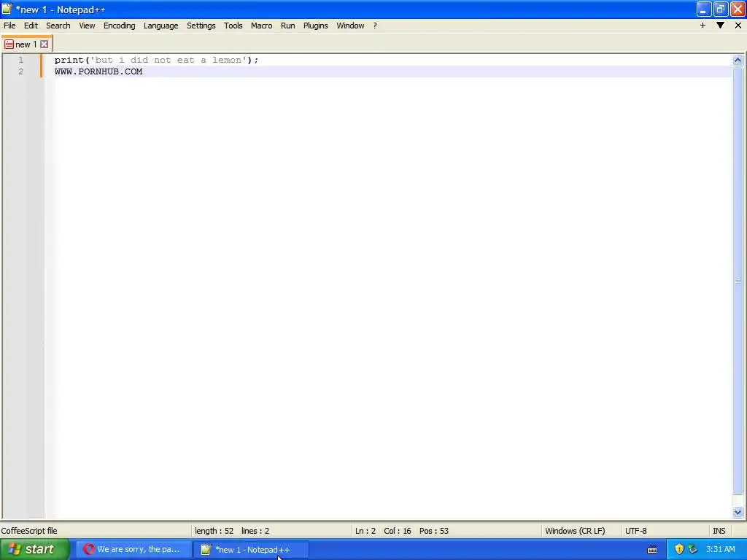Click the Notepad++ taskbar button
Image resolution: width=747 pixels, height=560 pixels.
(x=251, y=550)
